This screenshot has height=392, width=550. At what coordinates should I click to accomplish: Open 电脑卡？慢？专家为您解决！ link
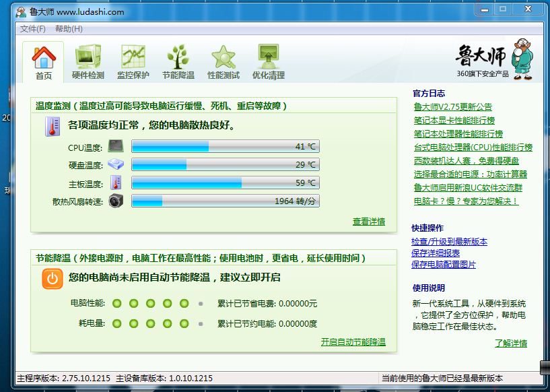tap(466, 201)
